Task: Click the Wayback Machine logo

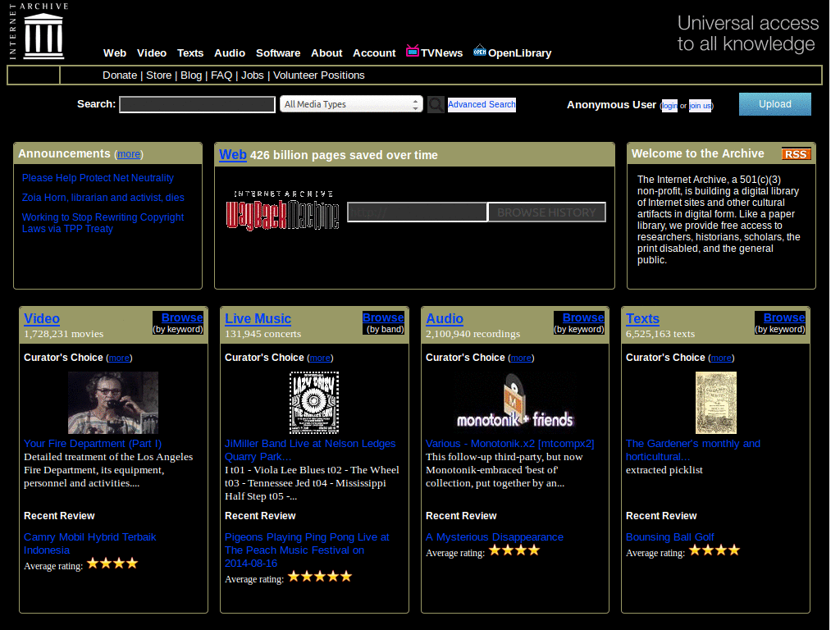Action: pyautogui.click(x=282, y=211)
